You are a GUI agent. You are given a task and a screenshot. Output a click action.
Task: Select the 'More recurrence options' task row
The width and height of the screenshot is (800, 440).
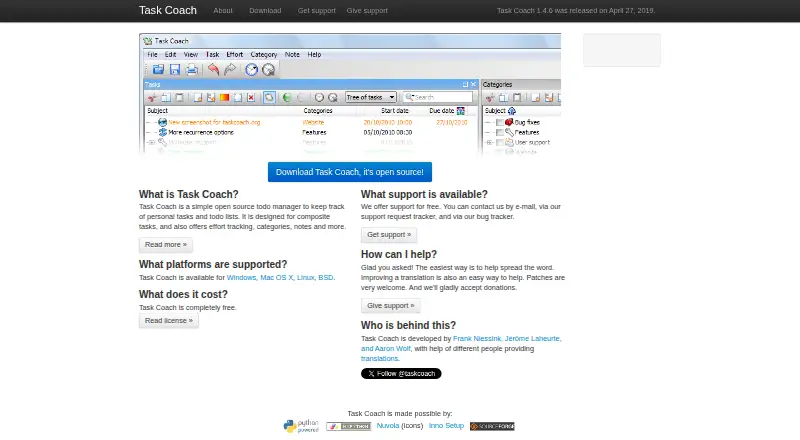tap(311, 133)
